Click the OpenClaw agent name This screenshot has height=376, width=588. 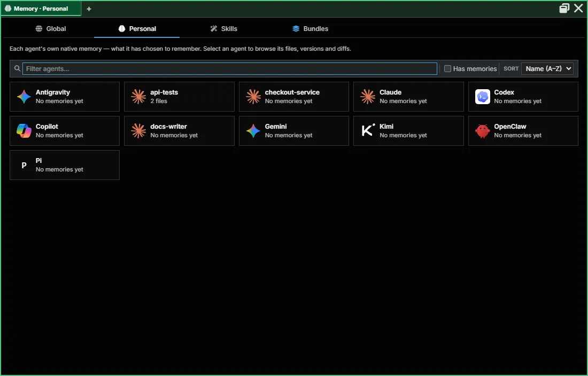[510, 127]
